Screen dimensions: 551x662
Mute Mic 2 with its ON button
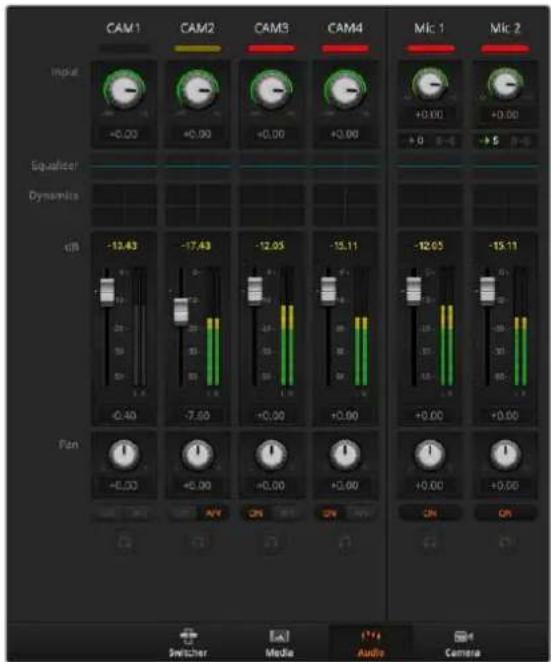505,513
